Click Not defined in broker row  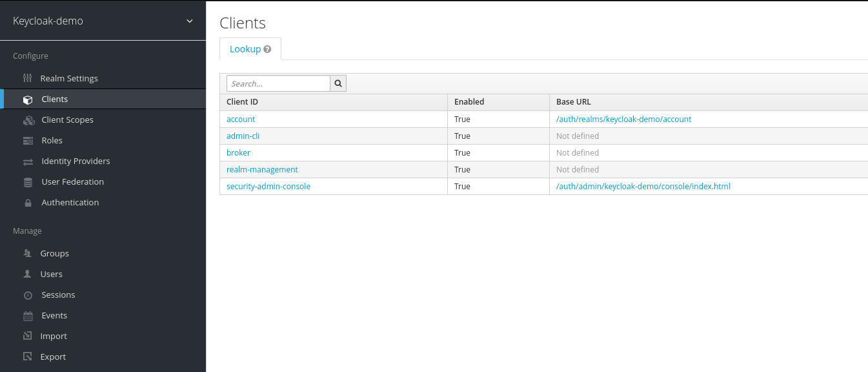click(578, 153)
